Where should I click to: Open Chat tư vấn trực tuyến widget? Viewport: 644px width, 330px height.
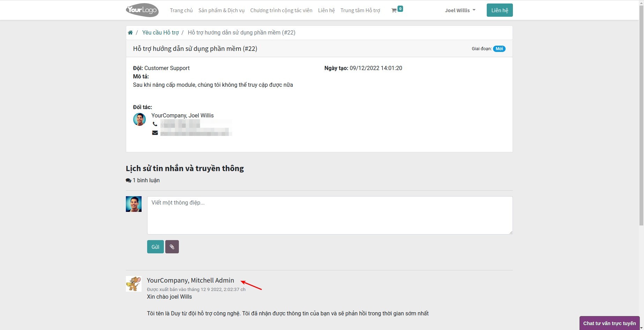[x=609, y=323]
